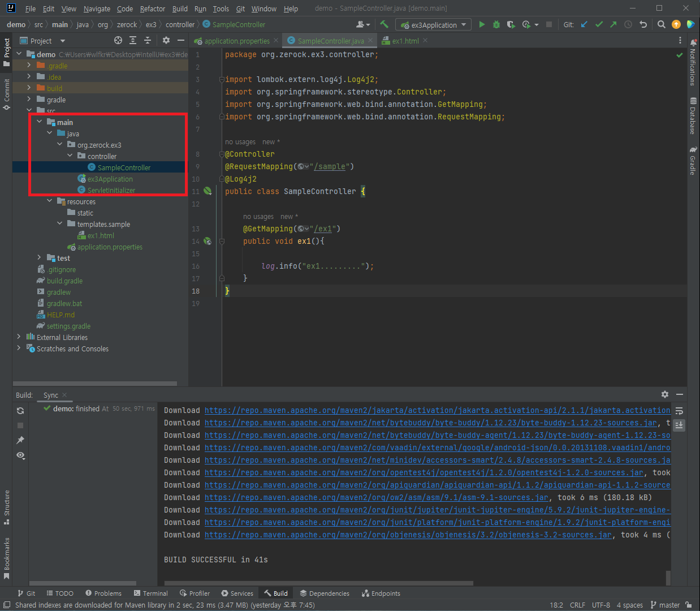This screenshot has height=611, width=700.
Task: Expand External Libraries node
Action: coord(19,337)
